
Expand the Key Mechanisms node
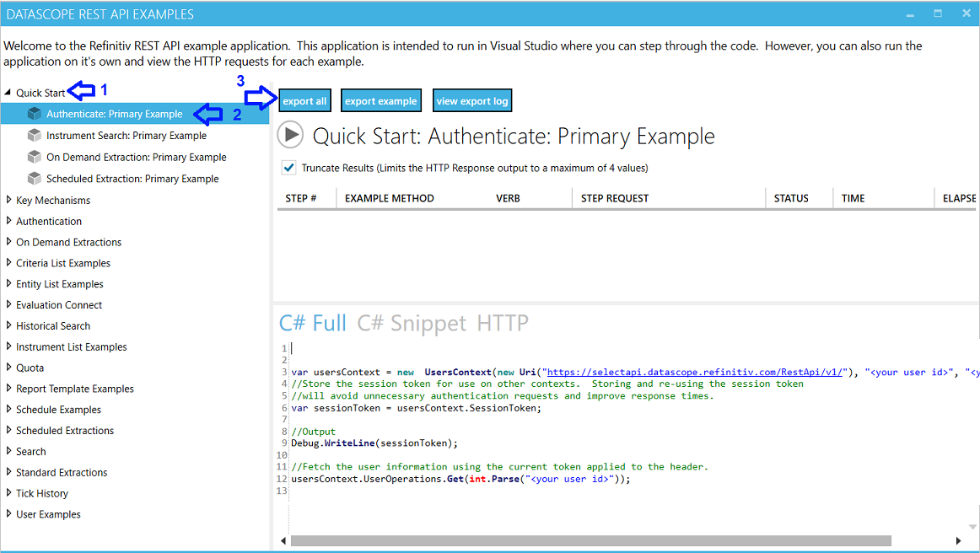click(8, 200)
